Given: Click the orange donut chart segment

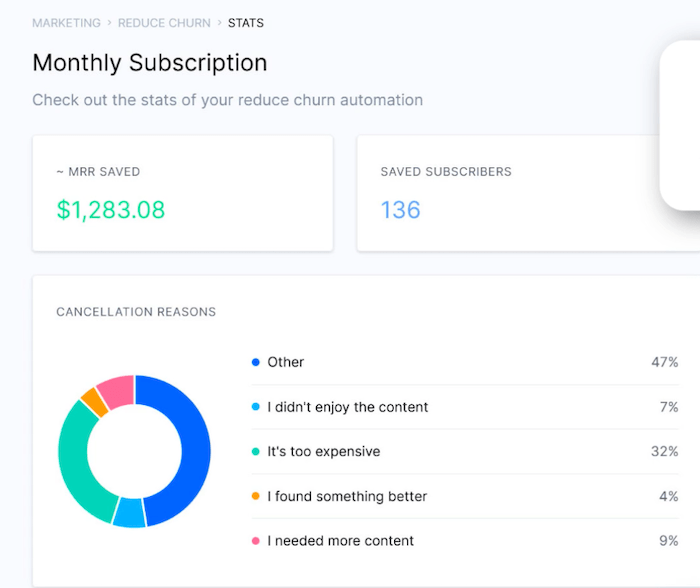Looking at the screenshot, I should click(95, 402).
